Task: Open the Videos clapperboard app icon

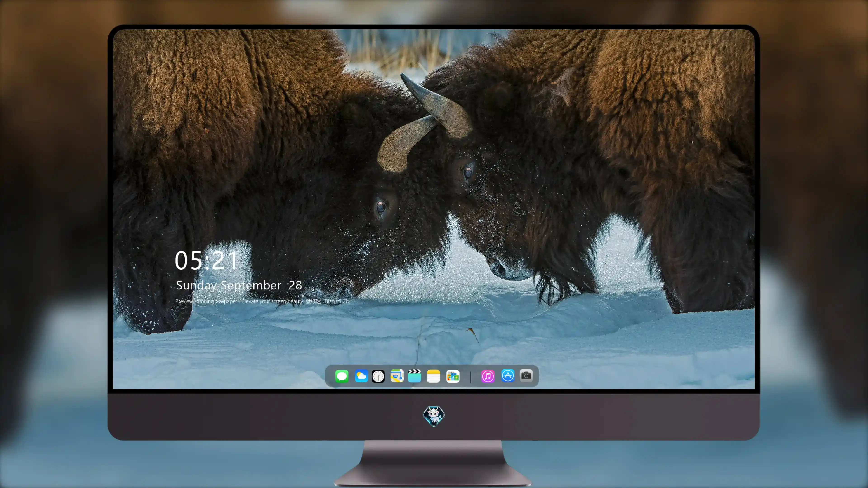Action: 415,376
